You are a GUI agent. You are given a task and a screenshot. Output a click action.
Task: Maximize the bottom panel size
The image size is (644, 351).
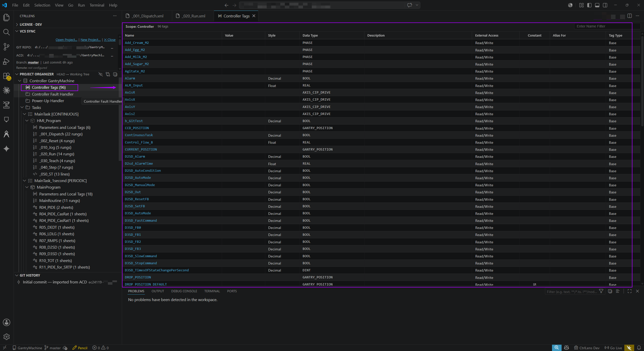(x=630, y=291)
